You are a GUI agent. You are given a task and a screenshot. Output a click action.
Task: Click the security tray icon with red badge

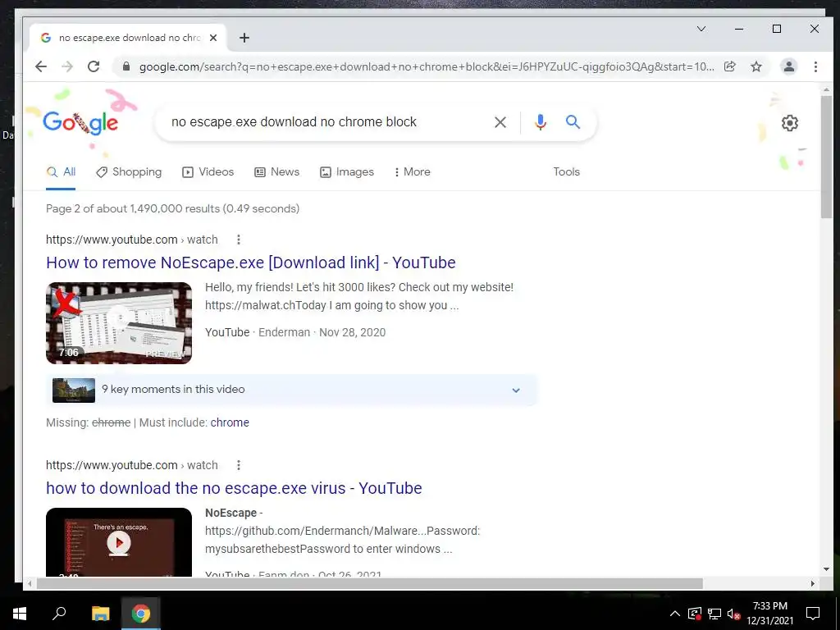point(694,614)
